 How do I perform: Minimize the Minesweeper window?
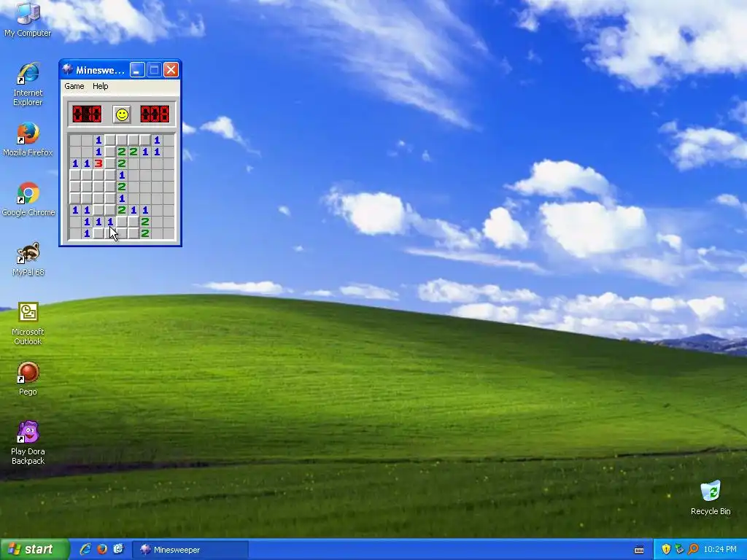[x=137, y=70]
